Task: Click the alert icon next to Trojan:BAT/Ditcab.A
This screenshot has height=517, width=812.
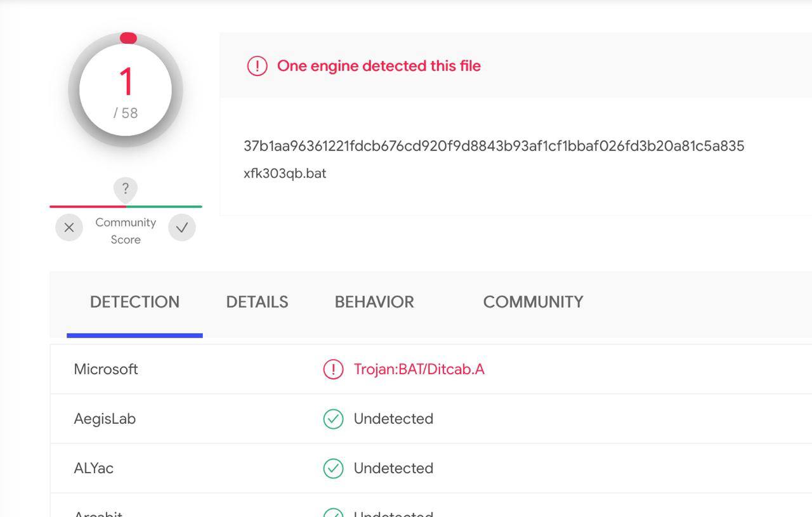Action: 333,369
